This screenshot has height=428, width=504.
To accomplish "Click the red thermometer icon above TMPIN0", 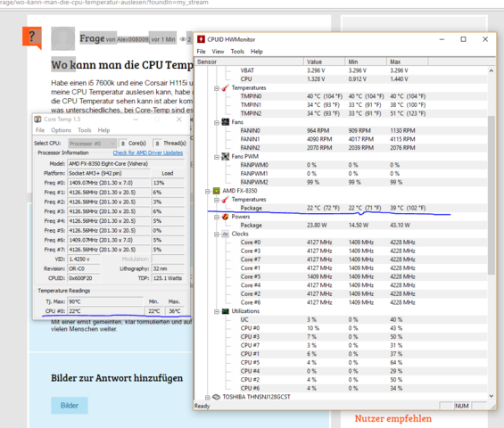I will point(226,87).
